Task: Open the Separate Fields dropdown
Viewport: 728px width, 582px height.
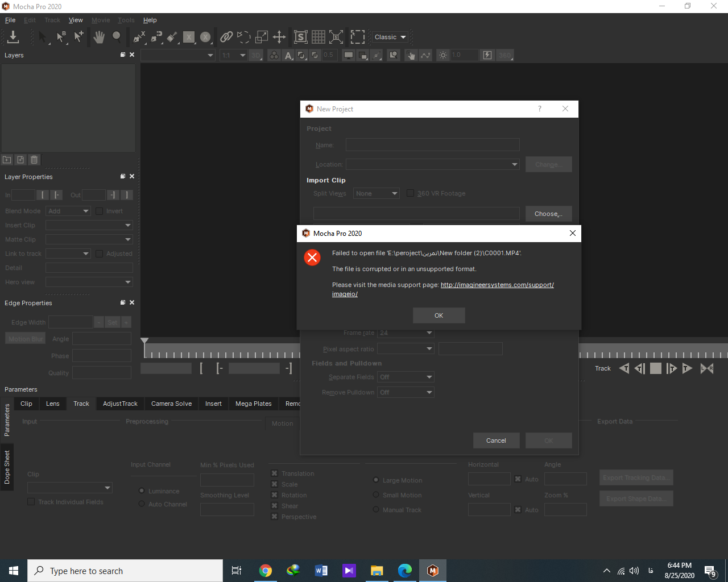Action: pyautogui.click(x=406, y=377)
